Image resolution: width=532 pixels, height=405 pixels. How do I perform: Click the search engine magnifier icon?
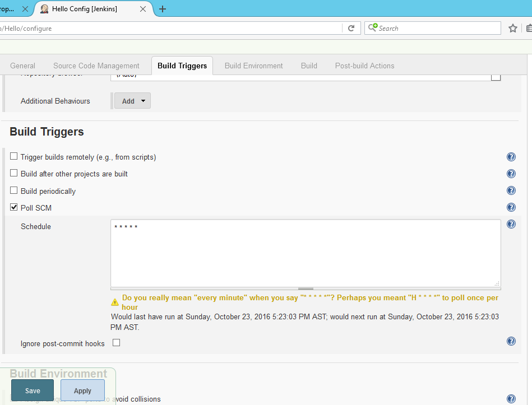click(x=373, y=27)
